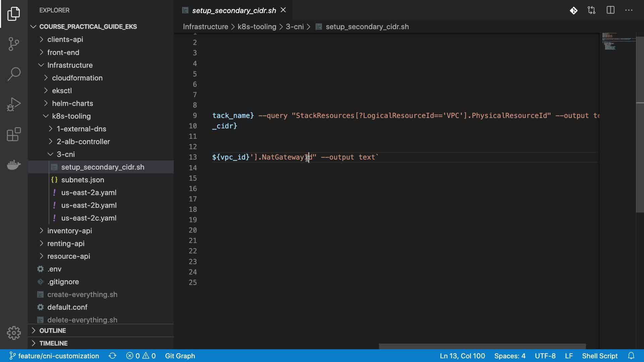Image resolution: width=644 pixels, height=362 pixels.
Task: Open subnets.json file
Action: click(83, 180)
